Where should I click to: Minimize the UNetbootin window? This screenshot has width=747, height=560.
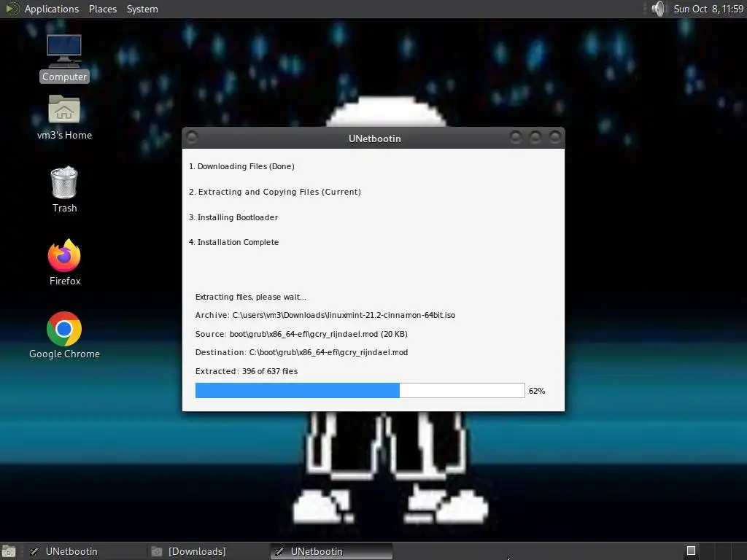click(x=516, y=138)
